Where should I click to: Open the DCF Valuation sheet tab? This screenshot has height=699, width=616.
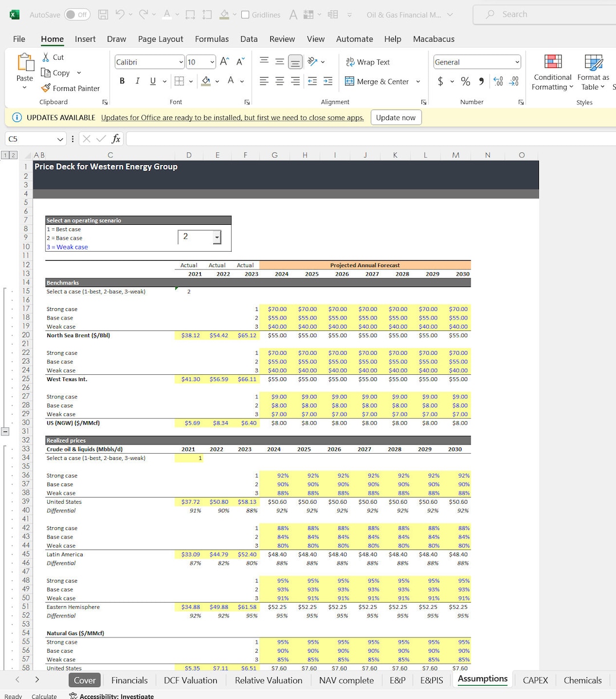190,680
